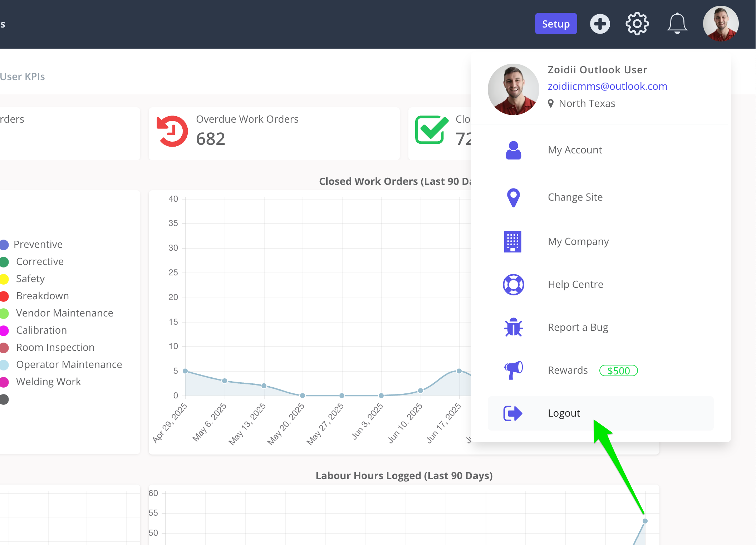Click the overdue work orders clock icon
Image resolution: width=756 pixels, height=545 pixels.
click(172, 131)
